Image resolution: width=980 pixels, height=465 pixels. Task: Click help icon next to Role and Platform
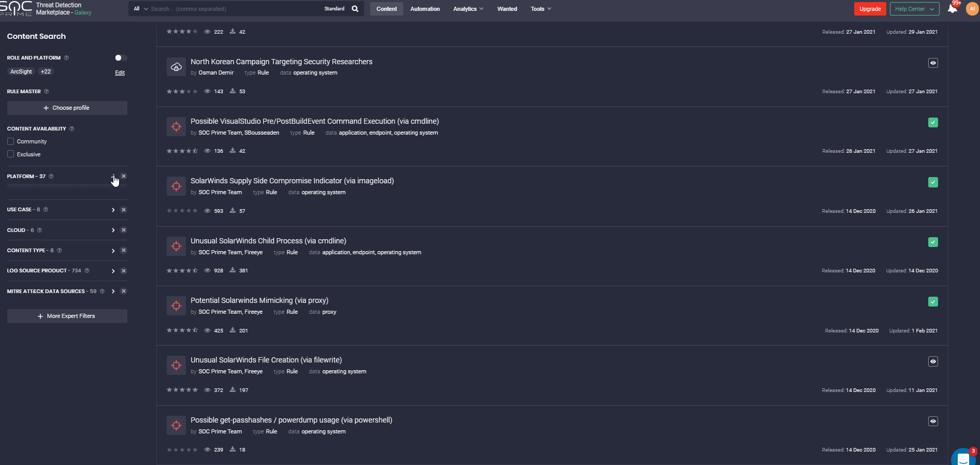(66, 57)
